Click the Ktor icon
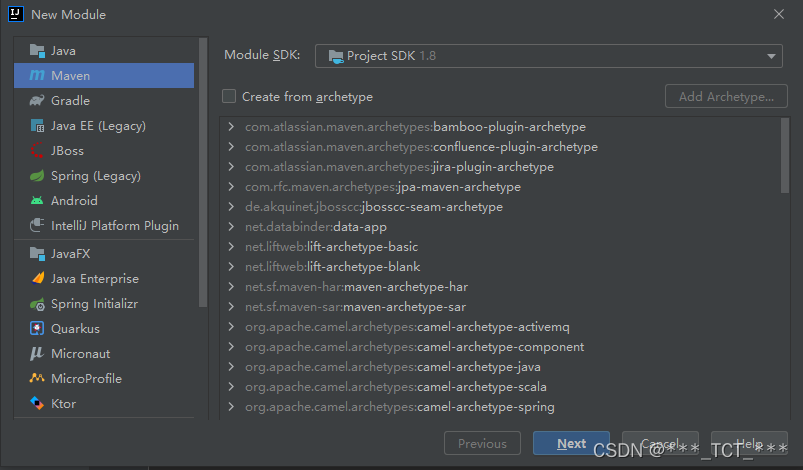Image resolution: width=803 pixels, height=470 pixels. coord(37,403)
